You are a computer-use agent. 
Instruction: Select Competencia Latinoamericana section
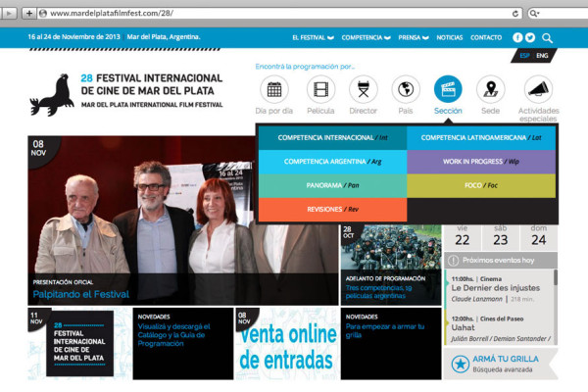pos(481,137)
